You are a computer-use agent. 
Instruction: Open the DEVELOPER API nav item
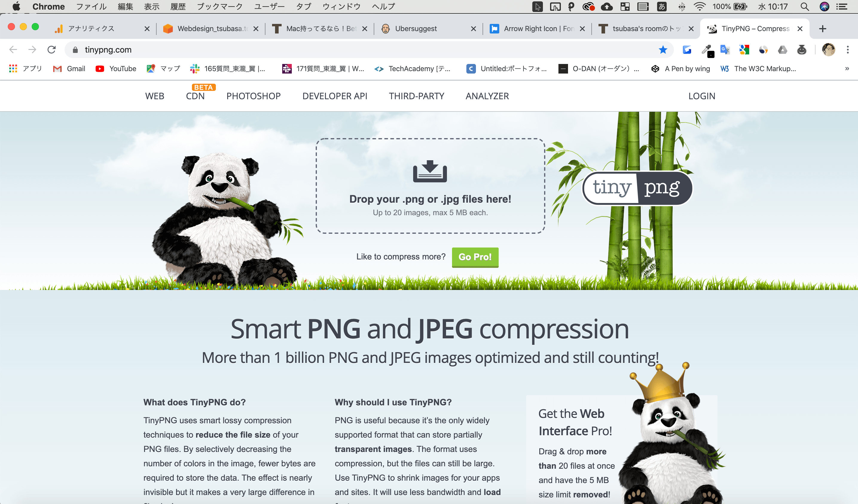point(335,96)
